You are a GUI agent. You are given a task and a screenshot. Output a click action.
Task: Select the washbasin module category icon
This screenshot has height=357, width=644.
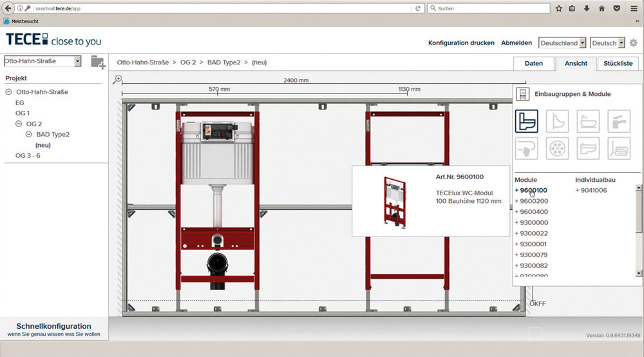point(588,148)
